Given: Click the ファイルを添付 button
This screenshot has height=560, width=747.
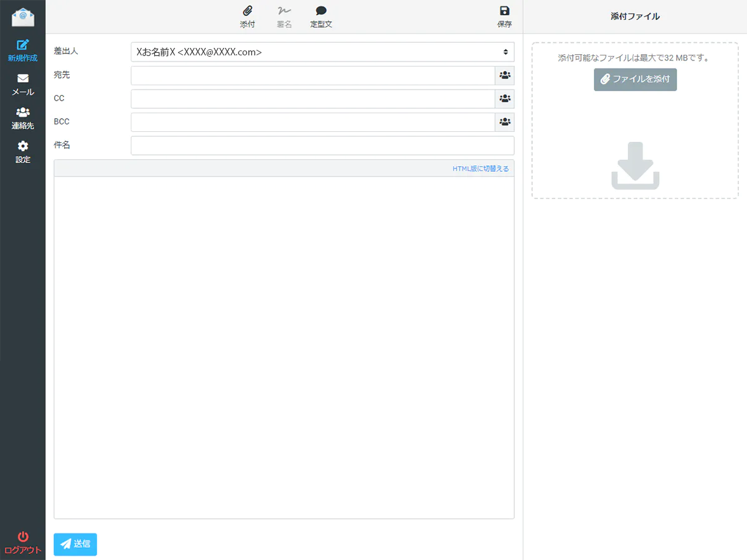Looking at the screenshot, I should tap(635, 80).
